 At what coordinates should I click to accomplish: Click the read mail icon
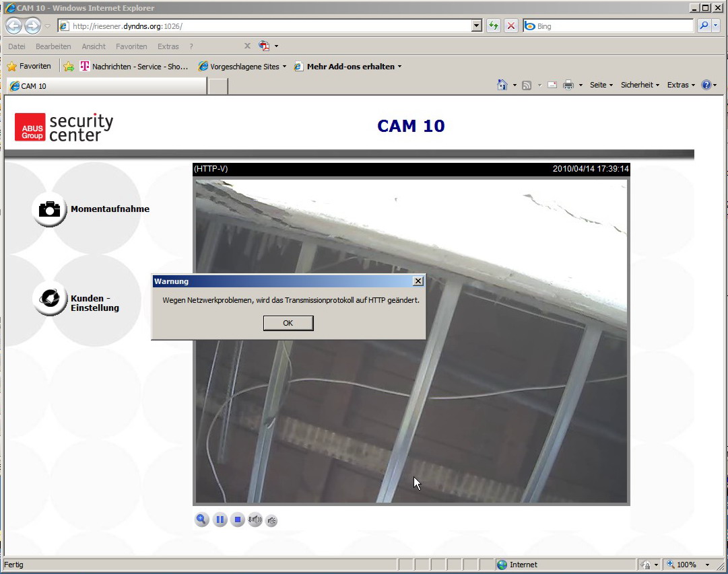click(552, 85)
